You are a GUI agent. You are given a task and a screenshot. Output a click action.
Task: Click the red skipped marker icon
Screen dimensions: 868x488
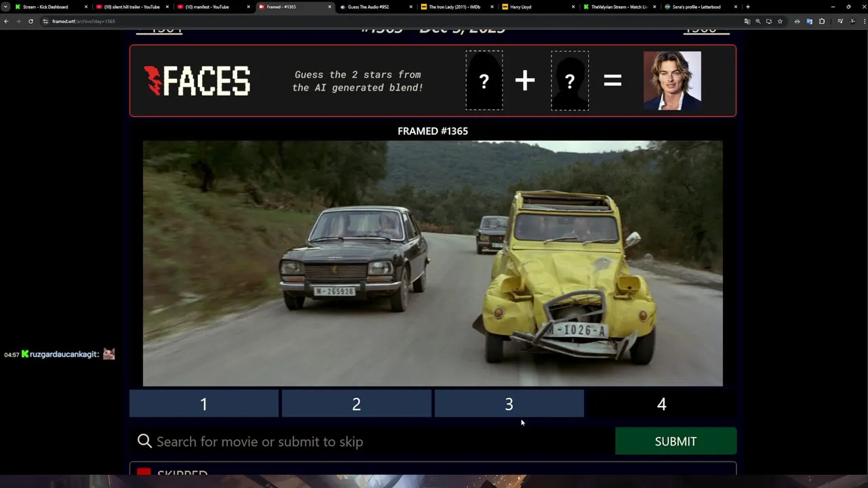coord(144,472)
